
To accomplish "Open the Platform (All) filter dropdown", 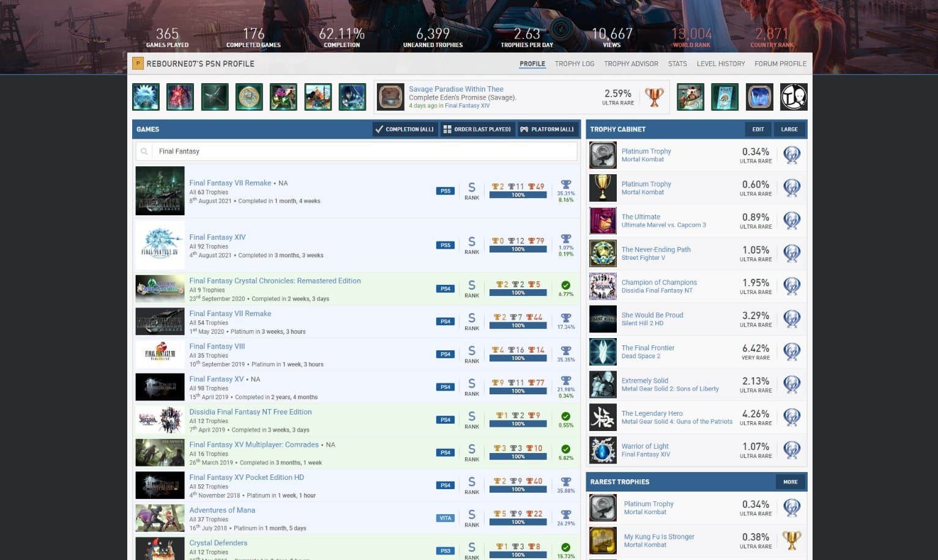I will 547,129.
